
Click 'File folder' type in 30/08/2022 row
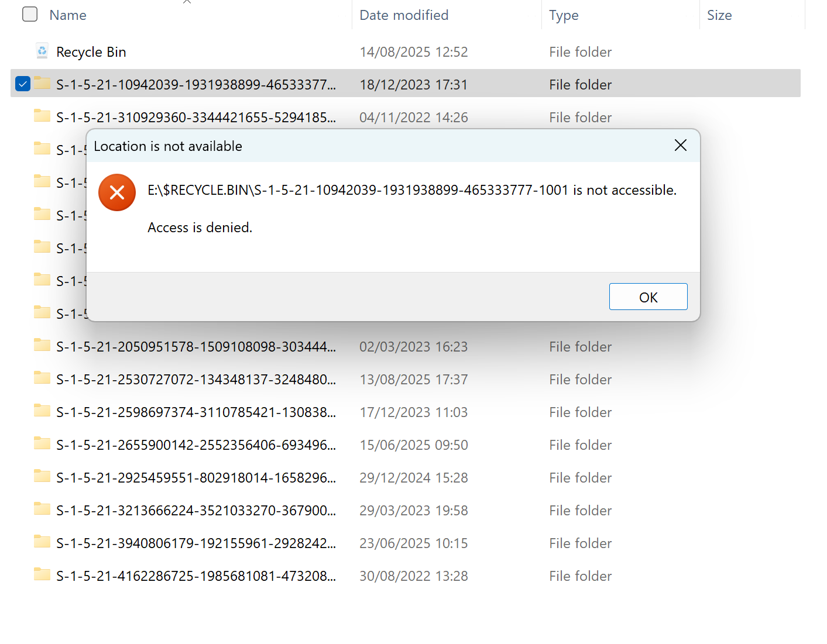tap(580, 576)
